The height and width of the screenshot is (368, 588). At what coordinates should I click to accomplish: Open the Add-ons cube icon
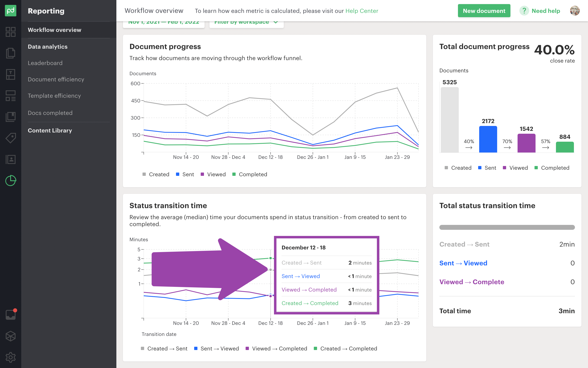point(10,336)
